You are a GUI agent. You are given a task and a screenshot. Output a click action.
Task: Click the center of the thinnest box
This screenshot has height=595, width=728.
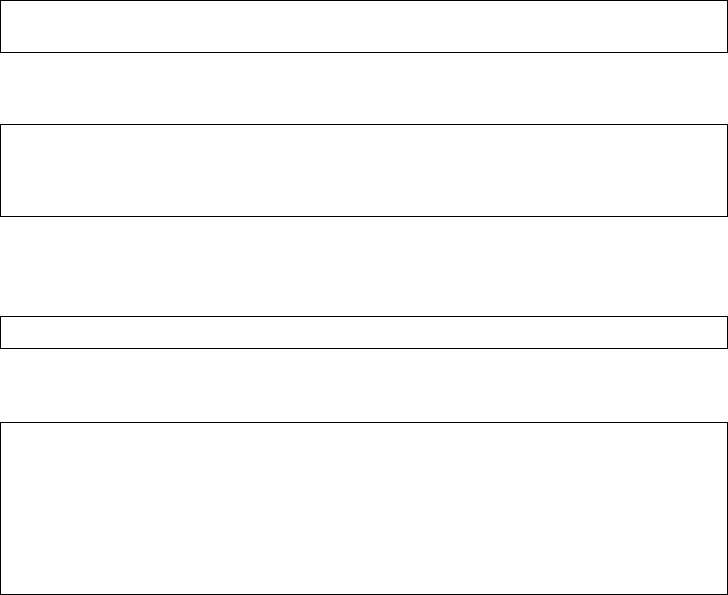pyautogui.click(x=364, y=332)
